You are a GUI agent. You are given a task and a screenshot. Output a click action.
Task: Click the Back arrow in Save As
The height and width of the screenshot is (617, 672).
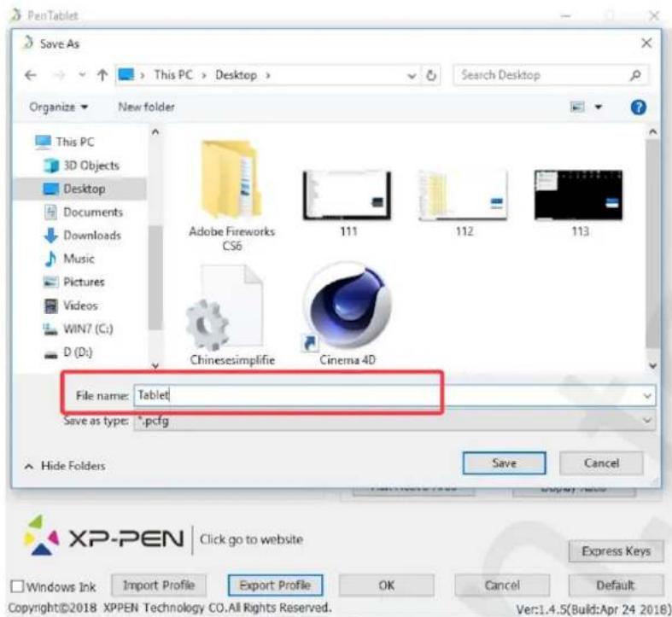coord(31,75)
